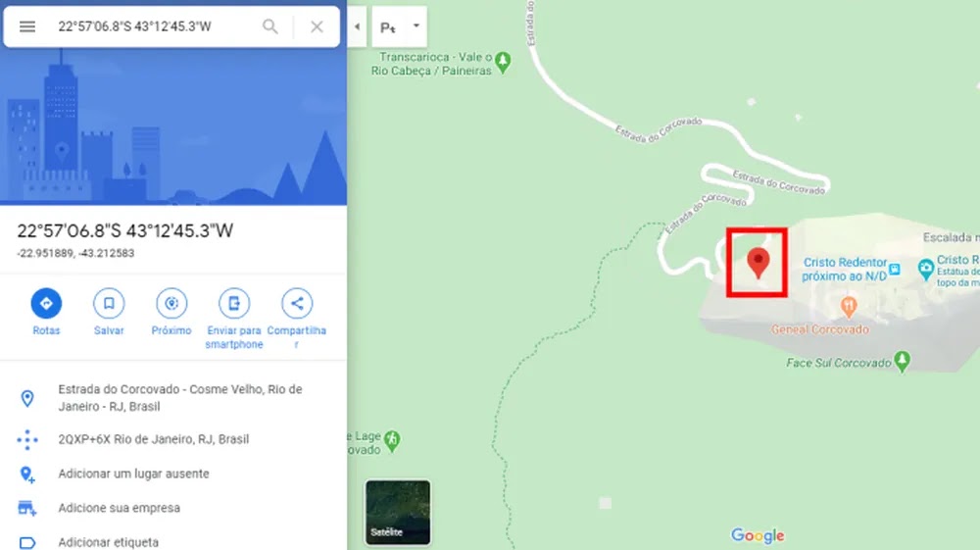Screen dimensions: 980x550
Task: Open the hamburger menu in search bar
Action: click(26, 26)
